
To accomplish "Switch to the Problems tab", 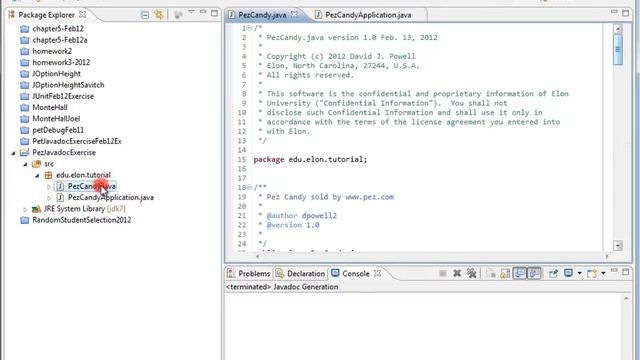I will tap(249, 273).
